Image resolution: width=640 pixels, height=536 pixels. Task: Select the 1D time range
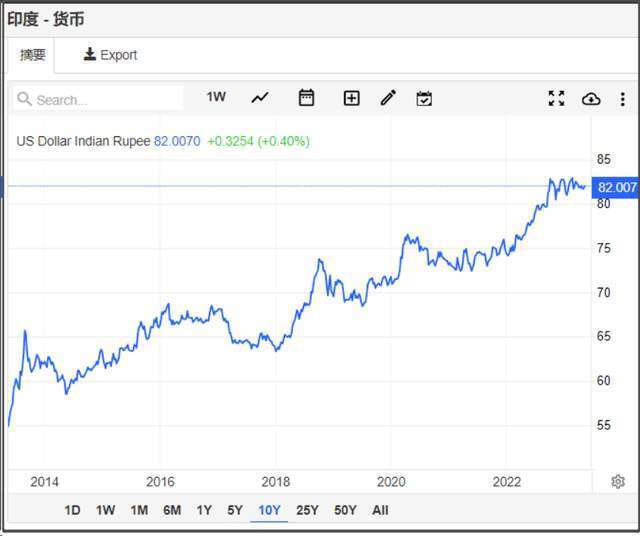coord(72,510)
